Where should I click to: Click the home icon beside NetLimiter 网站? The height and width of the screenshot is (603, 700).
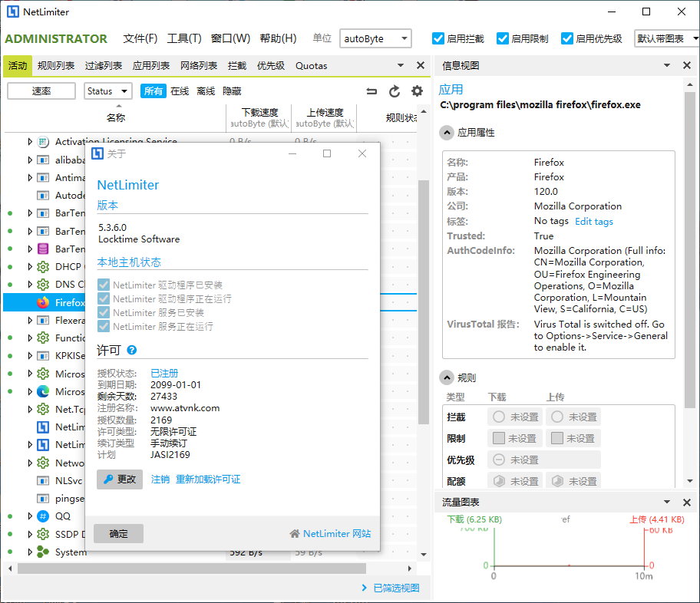(294, 533)
